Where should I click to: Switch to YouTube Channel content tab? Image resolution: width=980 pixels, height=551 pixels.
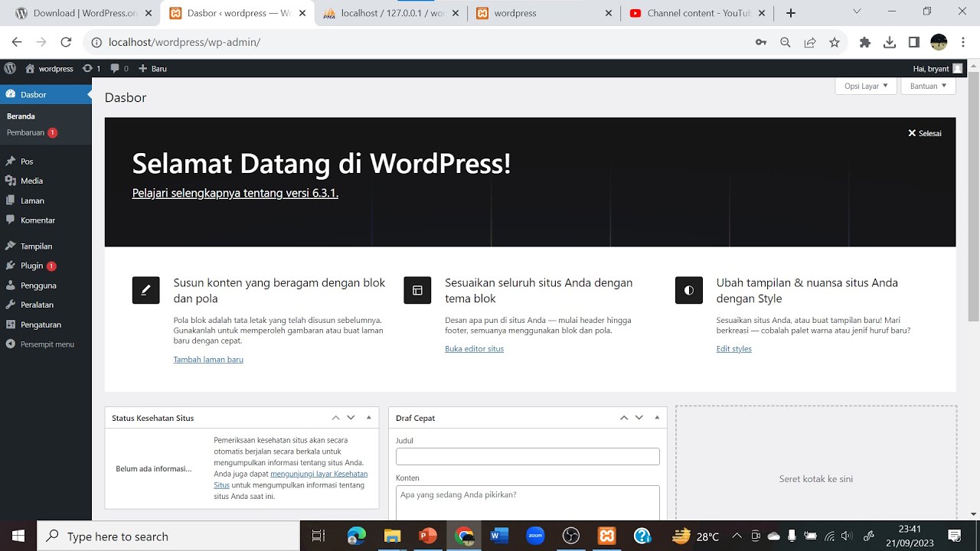697,13
